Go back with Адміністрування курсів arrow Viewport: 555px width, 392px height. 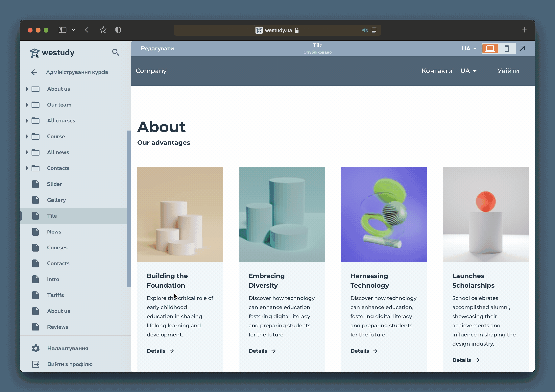(x=34, y=72)
